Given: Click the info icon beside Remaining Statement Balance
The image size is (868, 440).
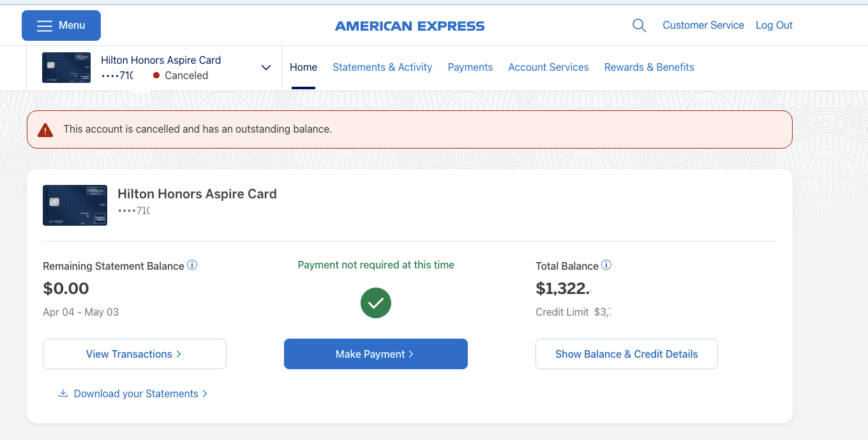Looking at the screenshot, I should coord(192,265).
